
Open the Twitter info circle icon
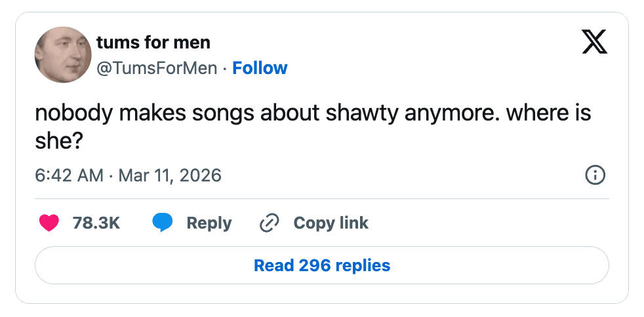point(594,175)
